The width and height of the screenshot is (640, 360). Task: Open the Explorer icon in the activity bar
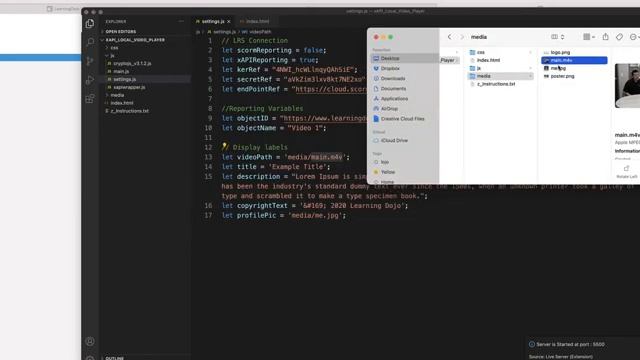click(90, 23)
